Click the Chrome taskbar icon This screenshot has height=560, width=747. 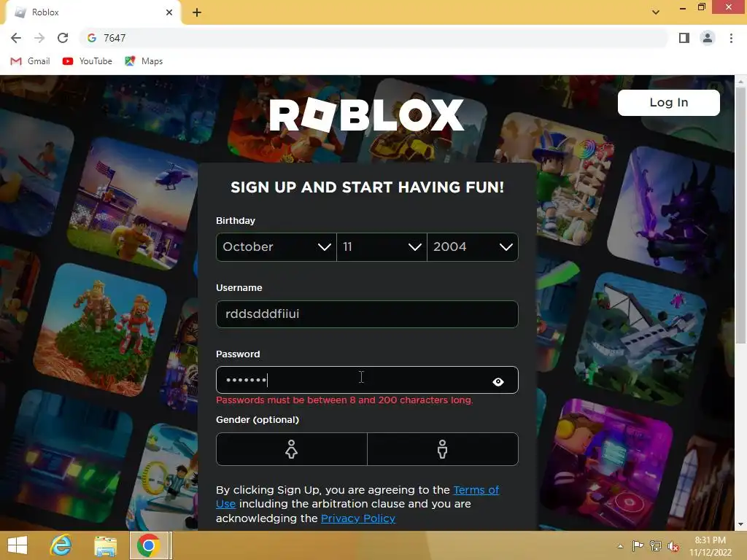click(x=149, y=545)
